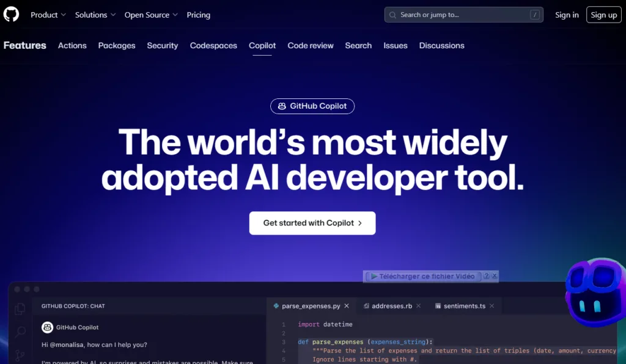626x364 pixels.
Task: Go to the Code review feature page
Action: (311, 45)
